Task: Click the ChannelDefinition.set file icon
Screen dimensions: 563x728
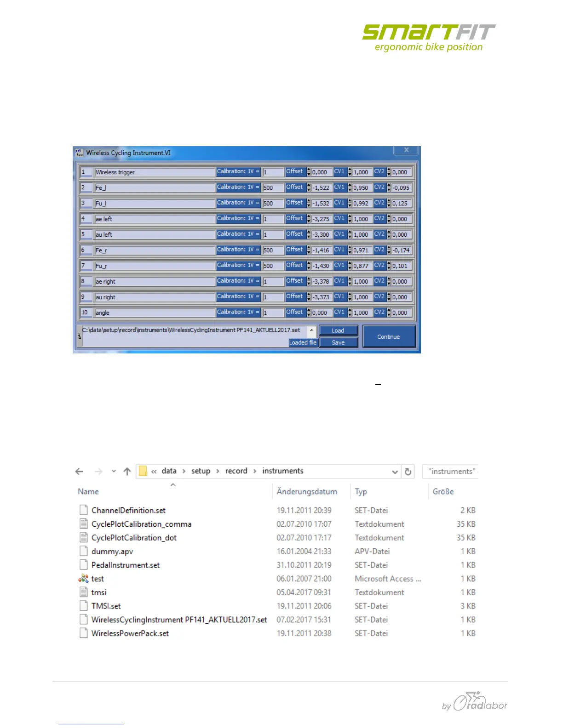Action: click(83, 510)
